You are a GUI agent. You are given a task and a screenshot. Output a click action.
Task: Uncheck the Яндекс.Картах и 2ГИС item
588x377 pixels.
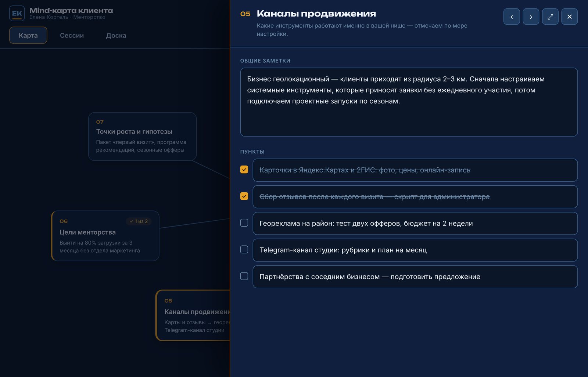244,170
